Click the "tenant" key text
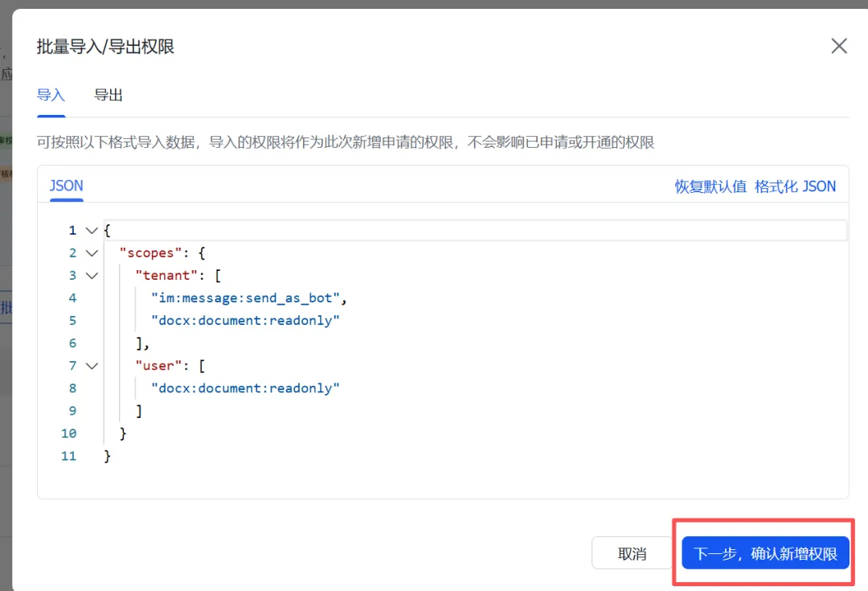The height and width of the screenshot is (591, 868). pyautogui.click(x=166, y=275)
